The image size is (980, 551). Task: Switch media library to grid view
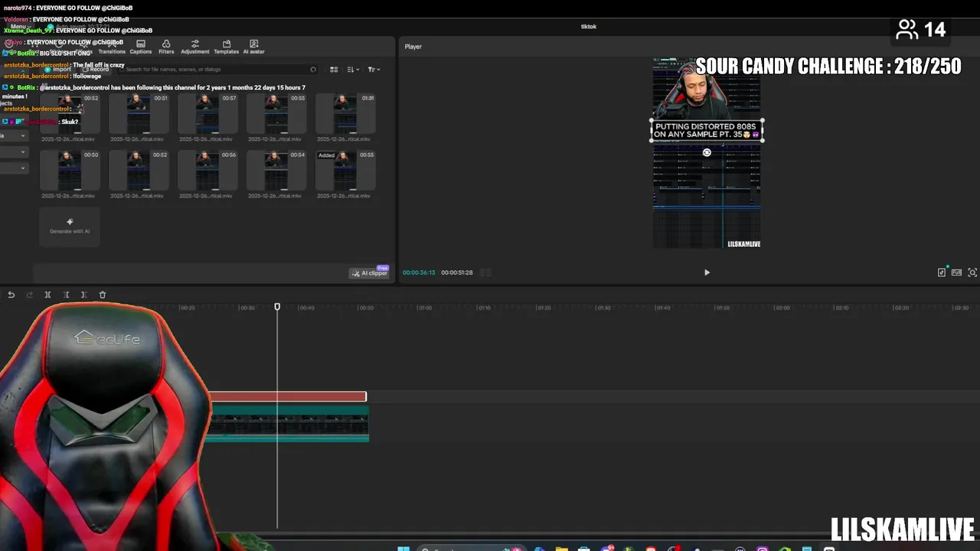[334, 70]
